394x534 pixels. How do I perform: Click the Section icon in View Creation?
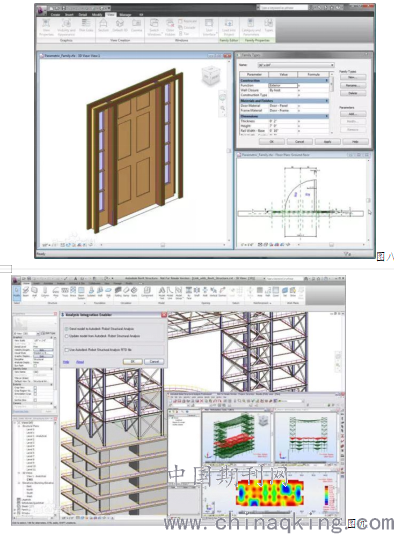pyautogui.click(x=103, y=26)
